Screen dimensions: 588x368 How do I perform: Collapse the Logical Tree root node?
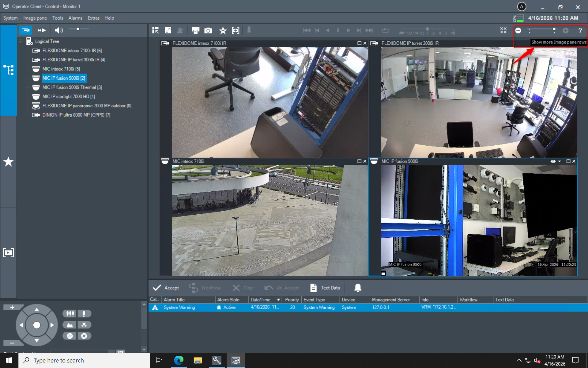tap(21, 41)
